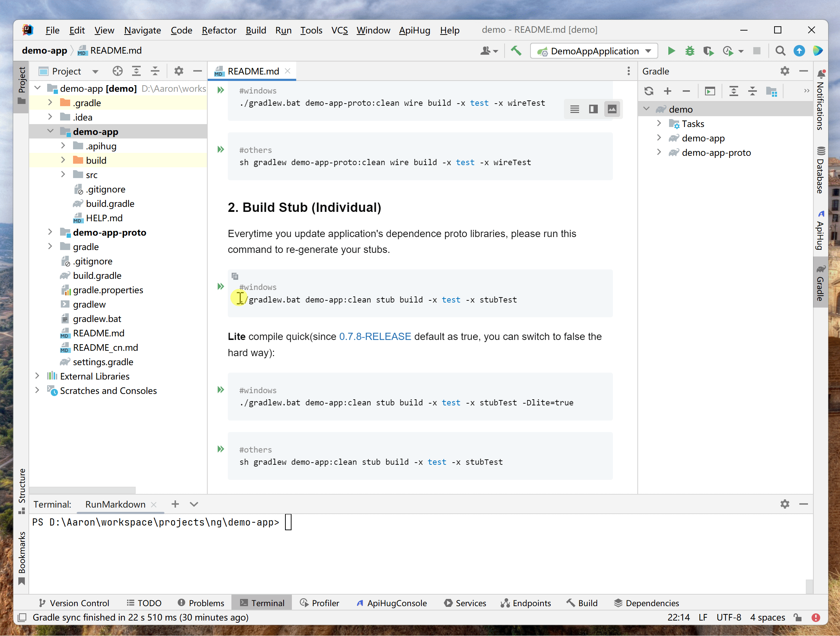The width and height of the screenshot is (840, 636).
Task: Run the #others wire build command gutter icon
Action: [x=221, y=150]
